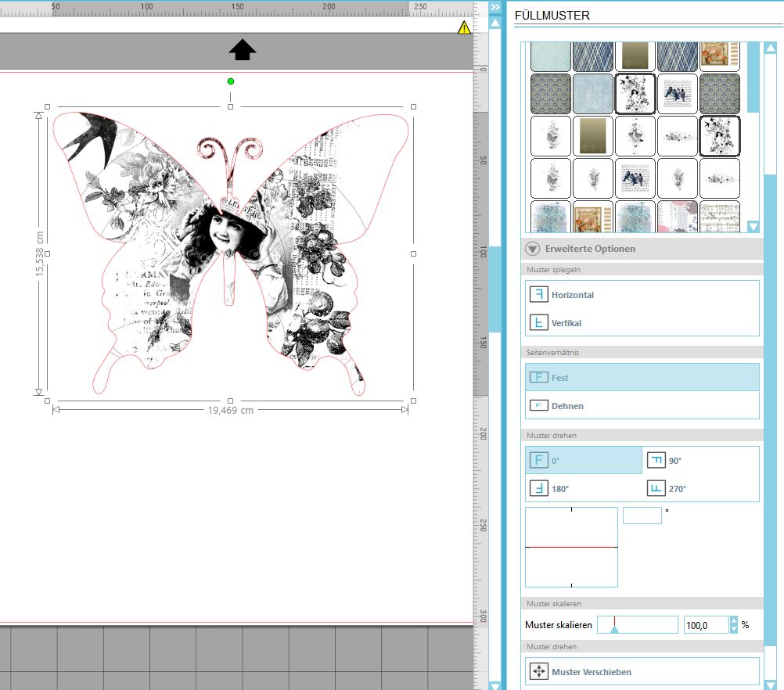Click the Horizontal mirror icon
784x690 pixels.
(538, 294)
